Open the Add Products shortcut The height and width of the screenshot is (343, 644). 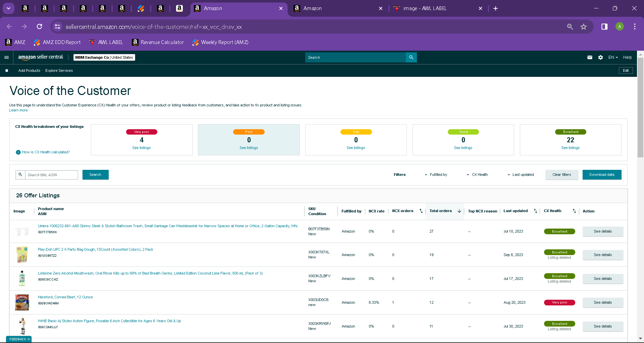(x=29, y=71)
